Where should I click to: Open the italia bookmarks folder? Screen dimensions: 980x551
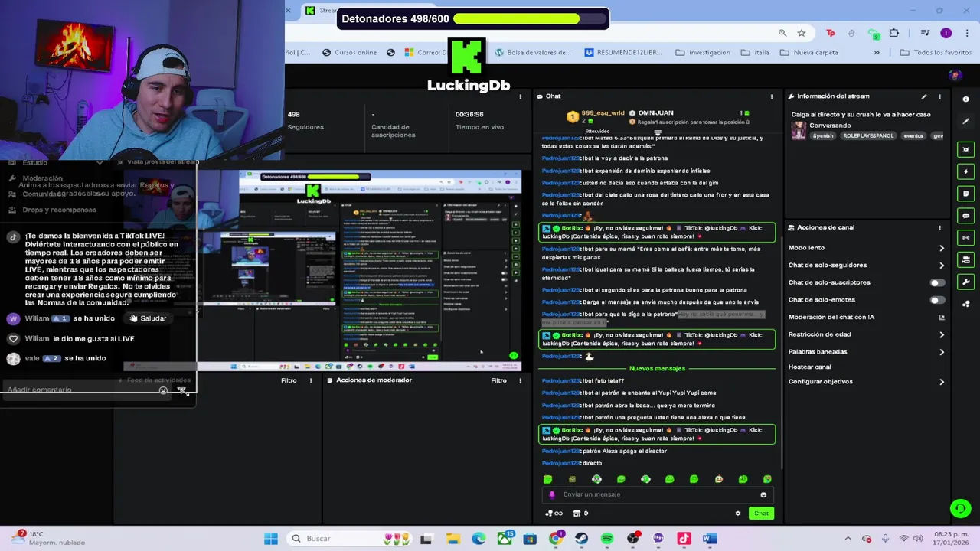point(756,53)
